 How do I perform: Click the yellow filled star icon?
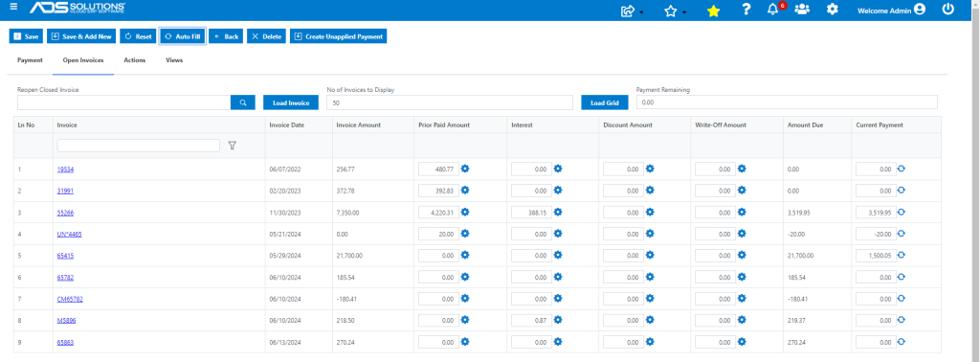(713, 11)
